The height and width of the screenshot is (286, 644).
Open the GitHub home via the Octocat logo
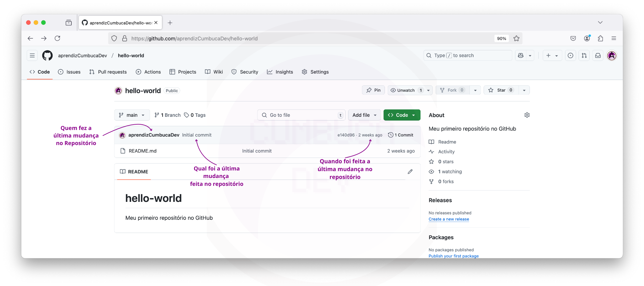point(47,55)
